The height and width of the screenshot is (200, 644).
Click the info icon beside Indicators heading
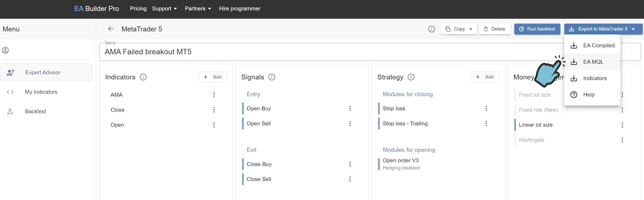click(143, 77)
